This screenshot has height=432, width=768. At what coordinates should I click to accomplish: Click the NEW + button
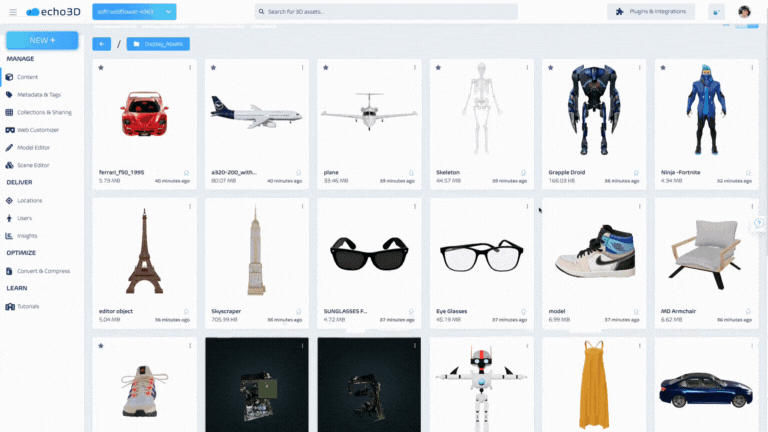tap(42, 41)
